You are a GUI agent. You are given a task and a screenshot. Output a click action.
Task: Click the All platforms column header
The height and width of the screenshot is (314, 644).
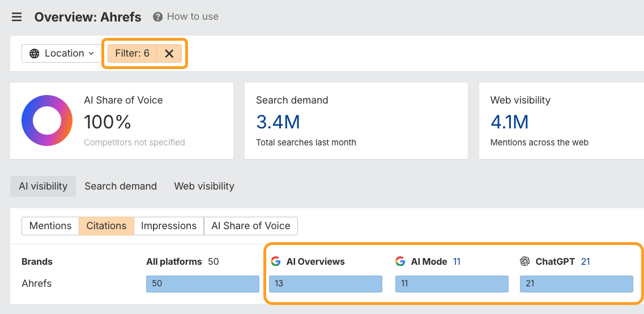pyautogui.click(x=174, y=261)
